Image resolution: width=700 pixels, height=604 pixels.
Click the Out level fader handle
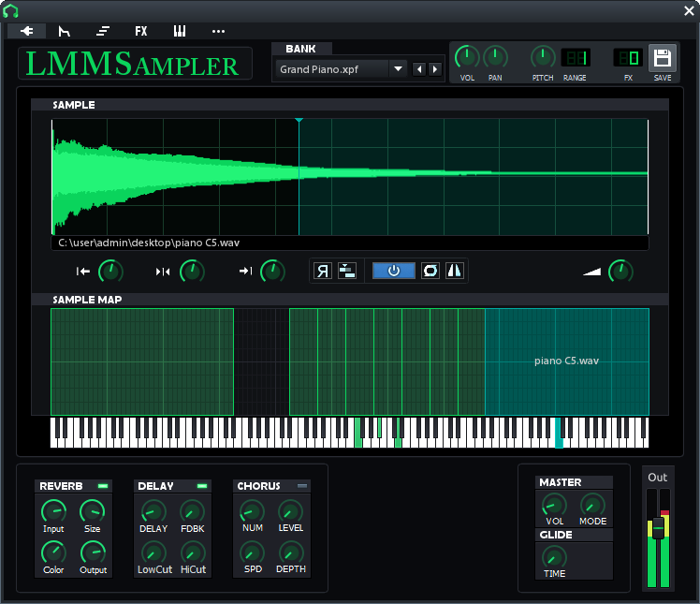658,528
